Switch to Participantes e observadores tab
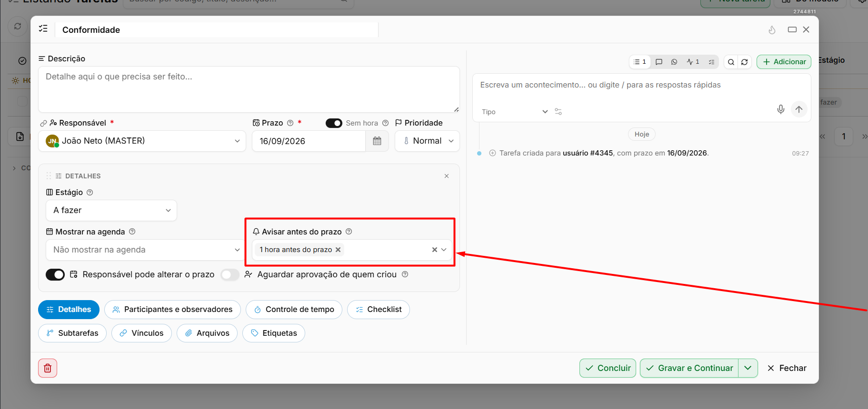The image size is (868, 409). (x=172, y=310)
